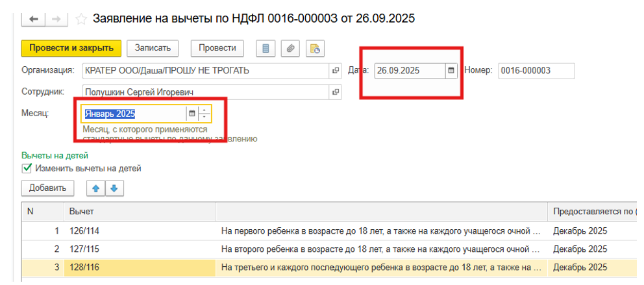Open month picker for Месяц field
Screen dimensions: 644x285
[x=192, y=114]
